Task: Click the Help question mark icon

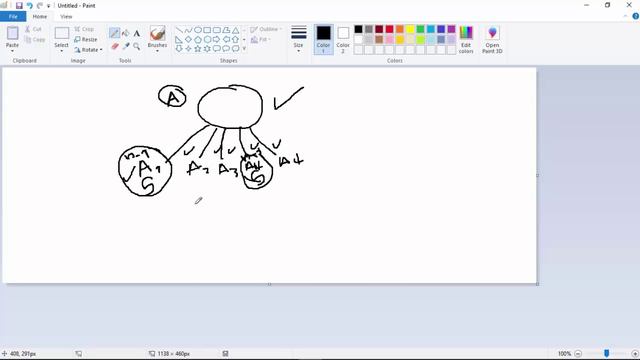Action: click(636, 16)
